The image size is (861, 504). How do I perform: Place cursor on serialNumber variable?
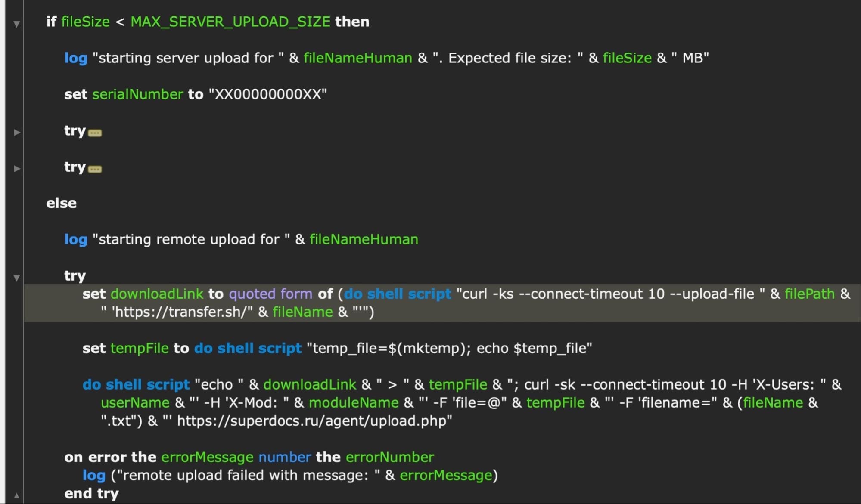point(137,94)
